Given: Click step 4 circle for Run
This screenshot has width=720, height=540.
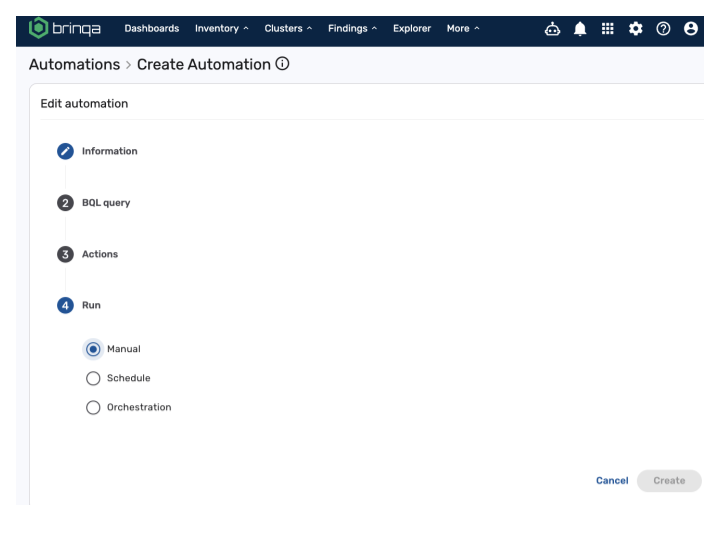Looking at the screenshot, I should point(65,305).
